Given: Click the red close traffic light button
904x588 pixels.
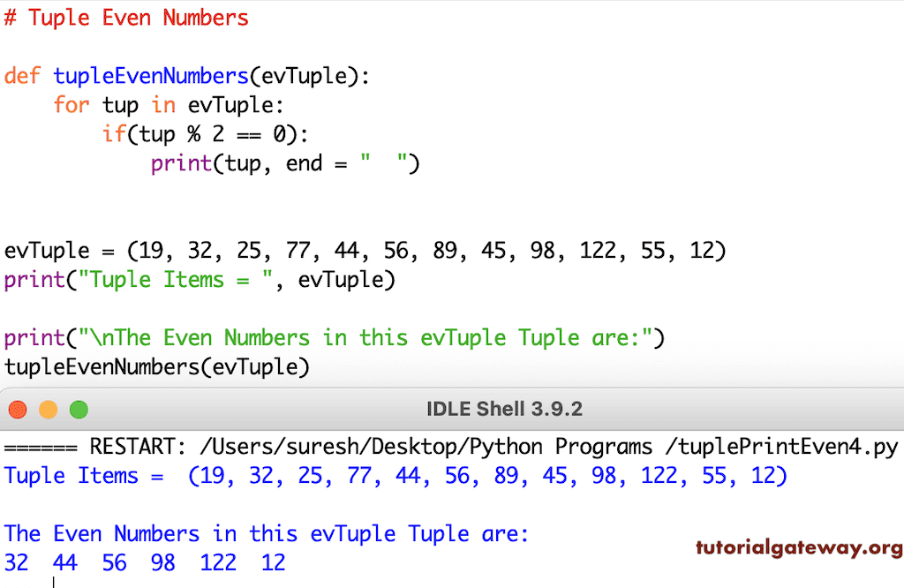Looking at the screenshot, I should click(x=18, y=409).
